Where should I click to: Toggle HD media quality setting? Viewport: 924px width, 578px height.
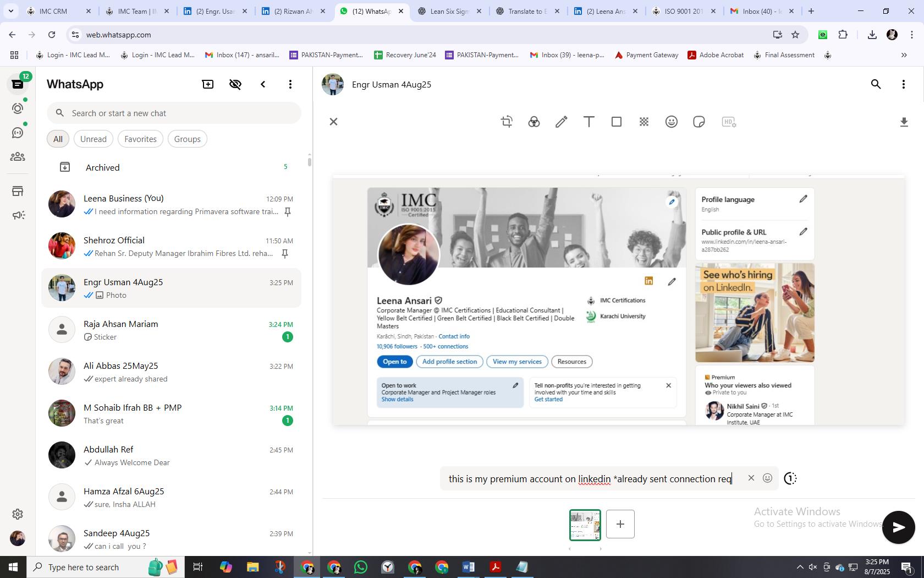[x=729, y=122]
